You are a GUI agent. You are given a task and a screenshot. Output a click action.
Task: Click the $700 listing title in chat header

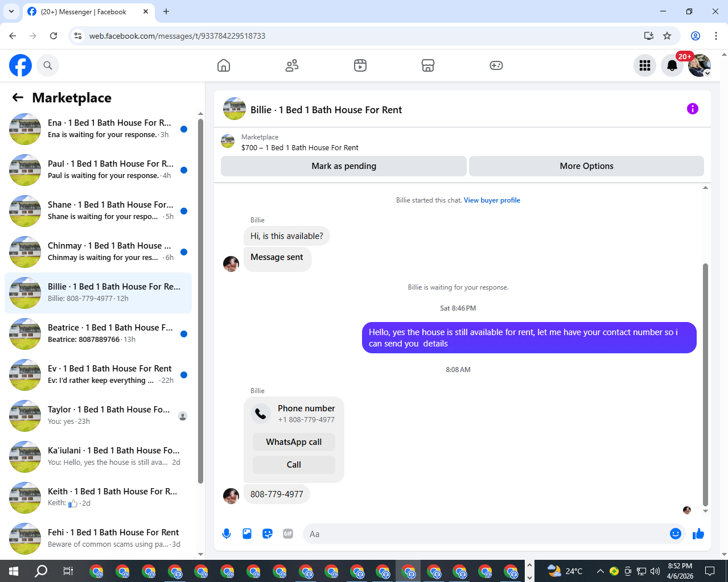coord(300,147)
